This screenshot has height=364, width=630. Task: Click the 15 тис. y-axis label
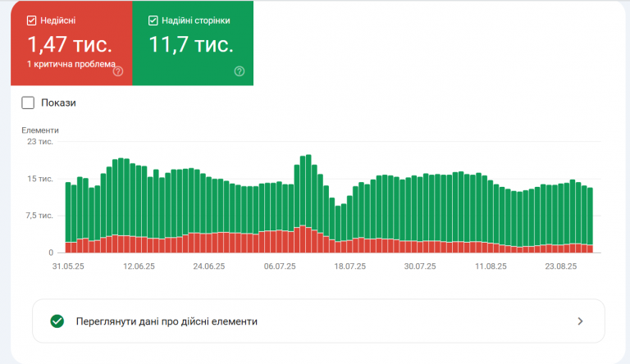click(39, 179)
